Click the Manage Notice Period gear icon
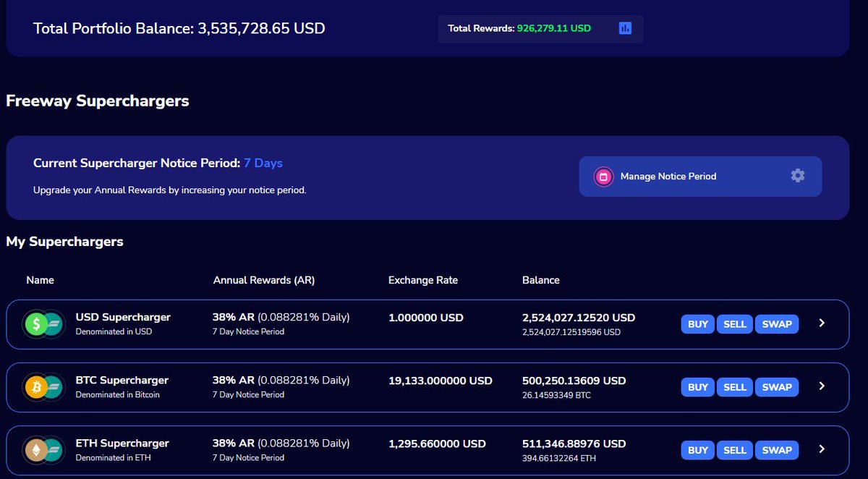 [x=797, y=176]
